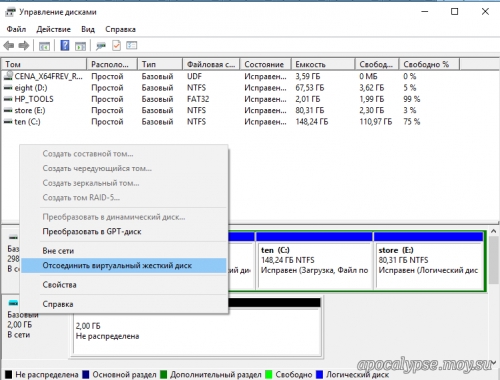Select the CENA_X64FREV disc volume icon
Image resolution: width=500 pixels, height=380 pixels.
[8, 76]
